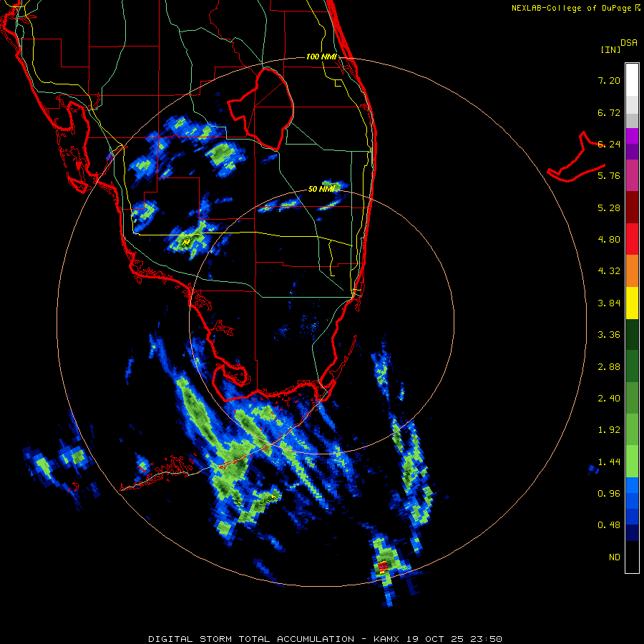This screenshot has height=644, width=644.
Task: Pick the black ND swatch at legend bottom
Action: pos(632,557)
